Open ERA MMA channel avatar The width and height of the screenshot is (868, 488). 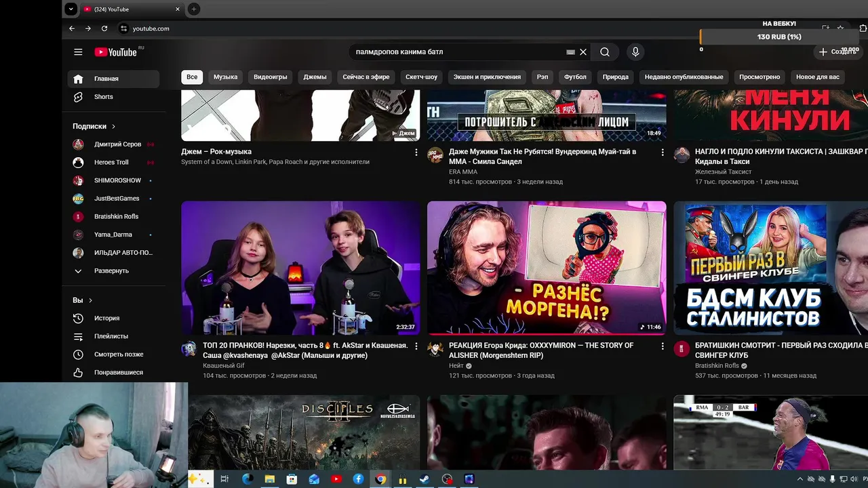(x=435, y=155)
